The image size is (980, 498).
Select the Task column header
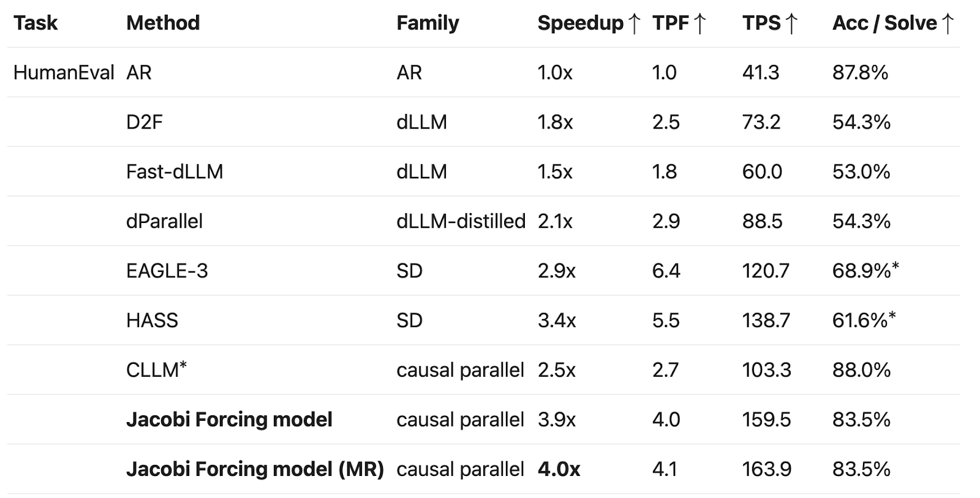pos(36,23)
